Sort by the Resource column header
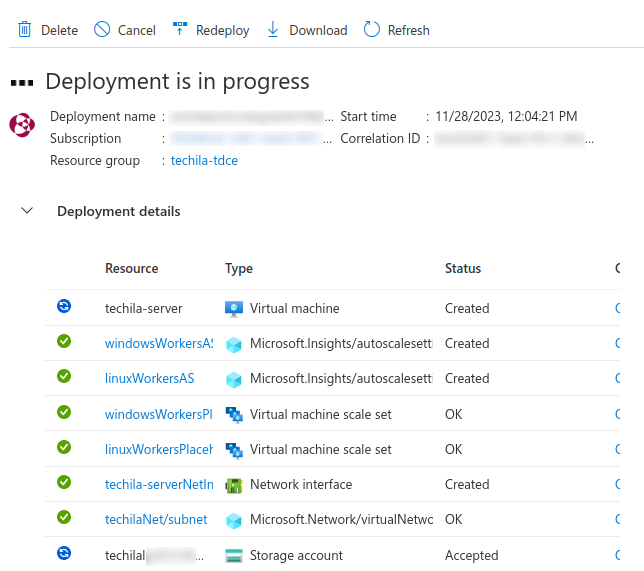644x571 pixels. (131, 269)
